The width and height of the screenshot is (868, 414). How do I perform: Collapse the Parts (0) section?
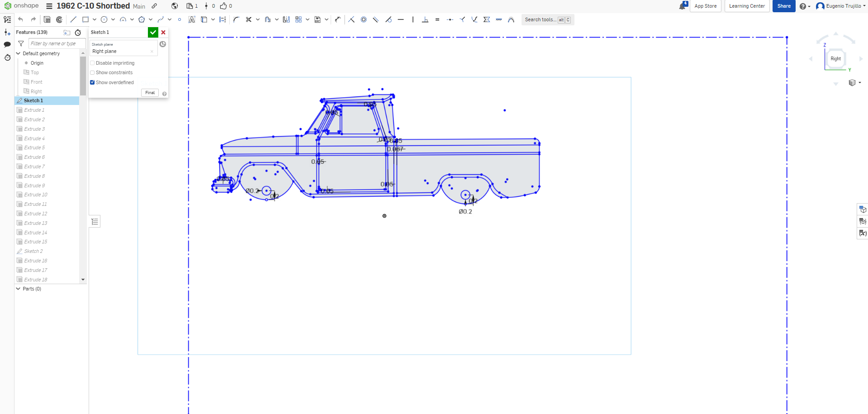coord(18,289)
